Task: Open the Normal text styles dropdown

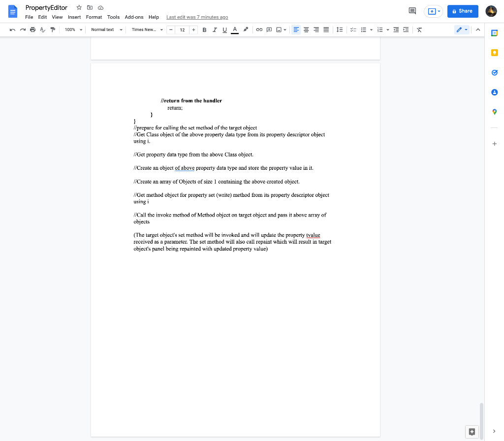Action: 106,30
